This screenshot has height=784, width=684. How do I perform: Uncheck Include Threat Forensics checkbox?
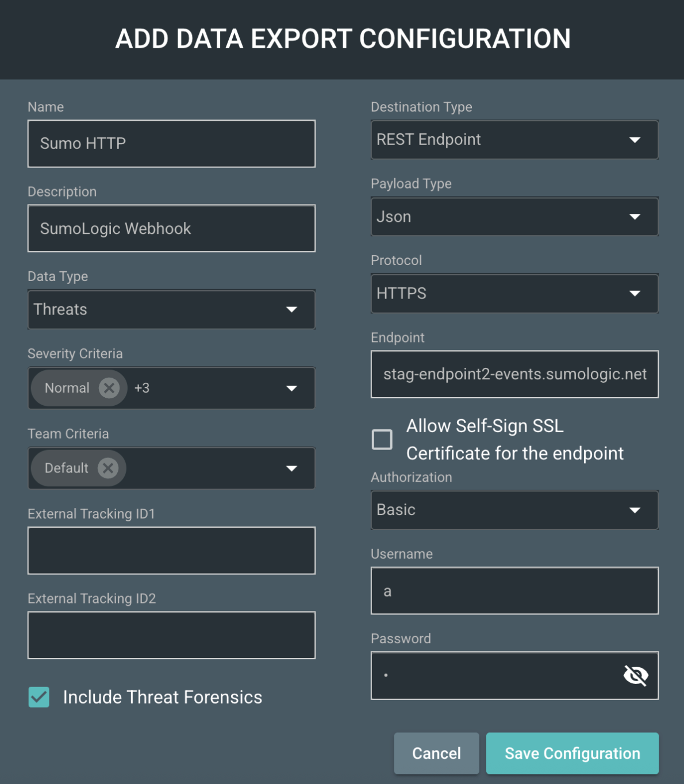coord(39,697)
